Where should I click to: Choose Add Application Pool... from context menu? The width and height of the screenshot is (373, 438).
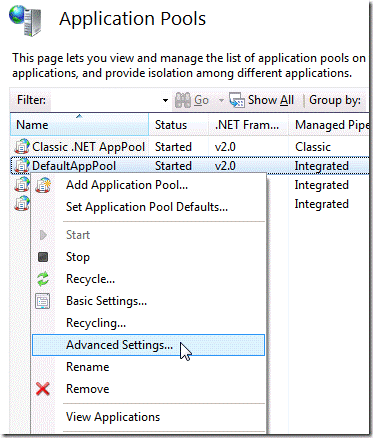tap(148, 185)
